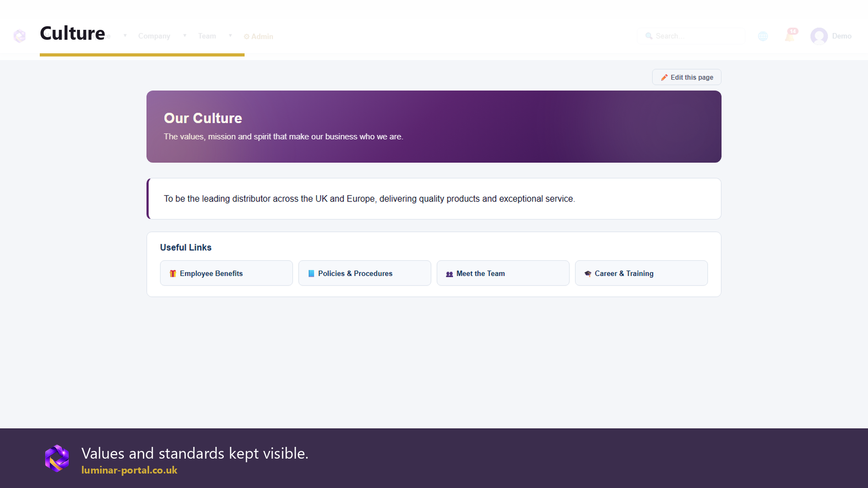Open the Team menu

tap(207, 36)
